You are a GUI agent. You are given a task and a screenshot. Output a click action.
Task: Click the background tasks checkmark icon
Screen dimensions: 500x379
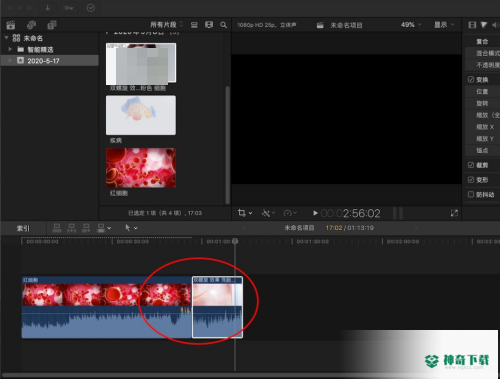point(91,8)
